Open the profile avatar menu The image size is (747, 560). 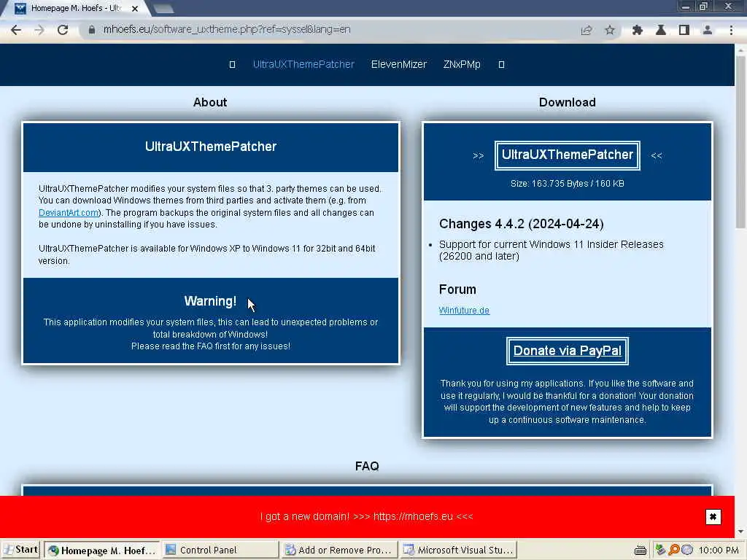[708, 30]
